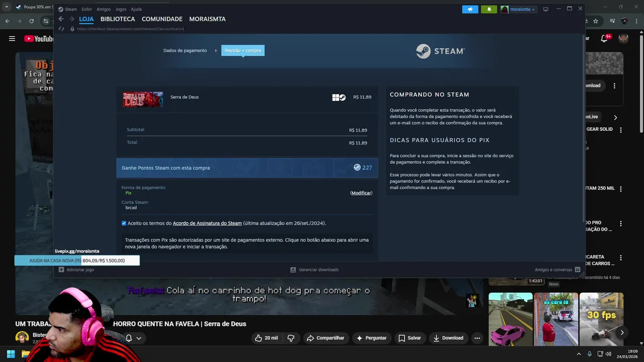Image resolution: width=644 pixels, height=362 pixels.
Task: Click Perguntar button
Action: [x=372, y=338]
